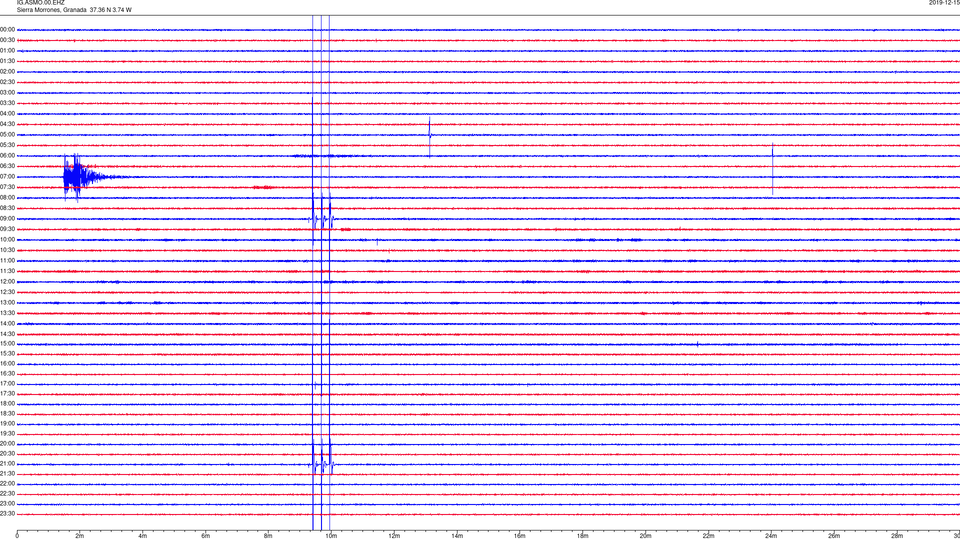Image resolution: width=960 pixels, height=540 pixels.
Task: Select the "14:00" hour label
Action: 7,323
